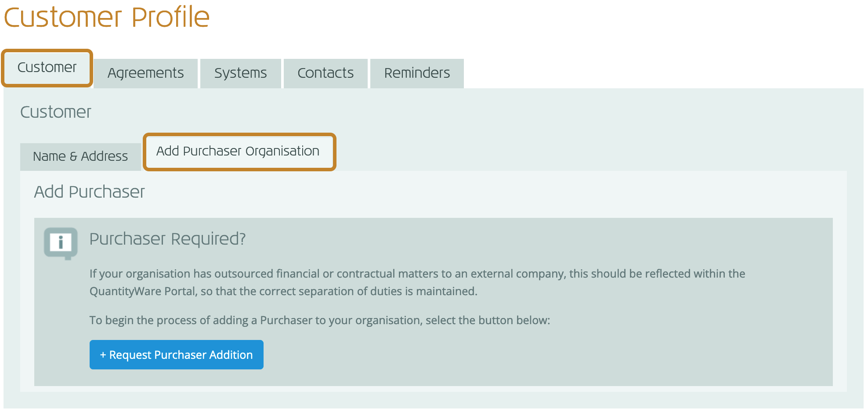This screenshot has width=868, height=412.
Task: Open the Systems tab
Action: pos(240,73)
